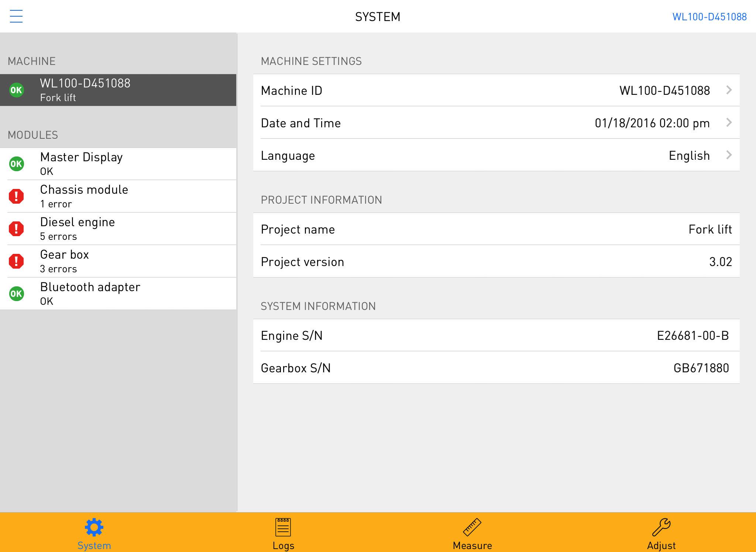Open the hamburger menu icon

pyautogui.click(x=16, y=16)
